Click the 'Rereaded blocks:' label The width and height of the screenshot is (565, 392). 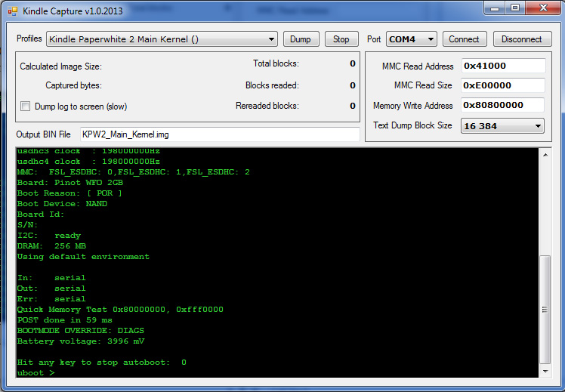click(x=267, y=106)
